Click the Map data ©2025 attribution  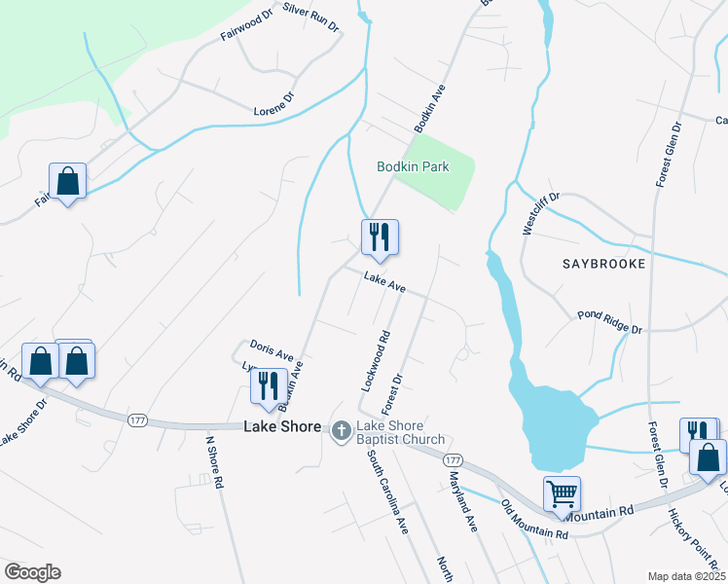click(x=687, y=576)
